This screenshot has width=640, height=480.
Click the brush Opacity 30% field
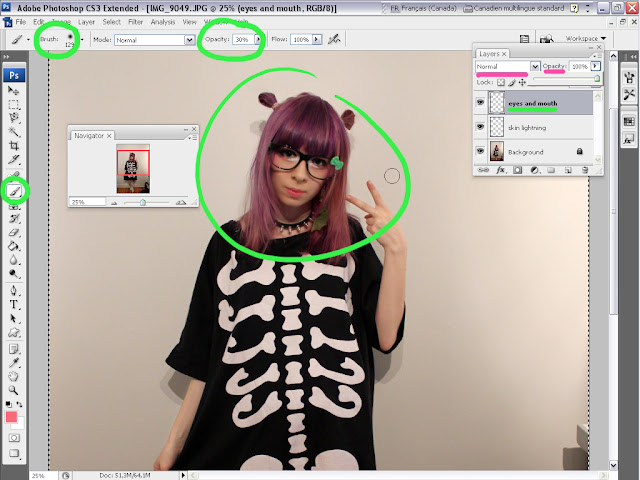[243, 40]
